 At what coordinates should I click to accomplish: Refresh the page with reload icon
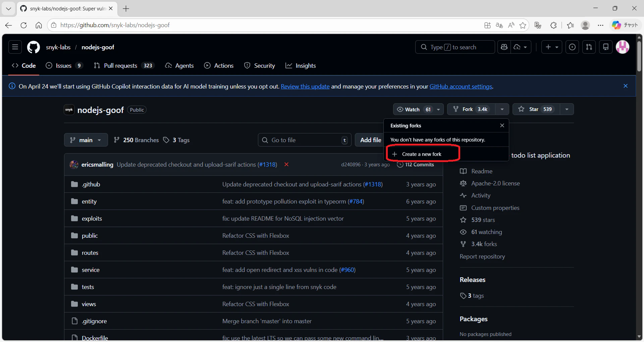(x=23, y=25)
